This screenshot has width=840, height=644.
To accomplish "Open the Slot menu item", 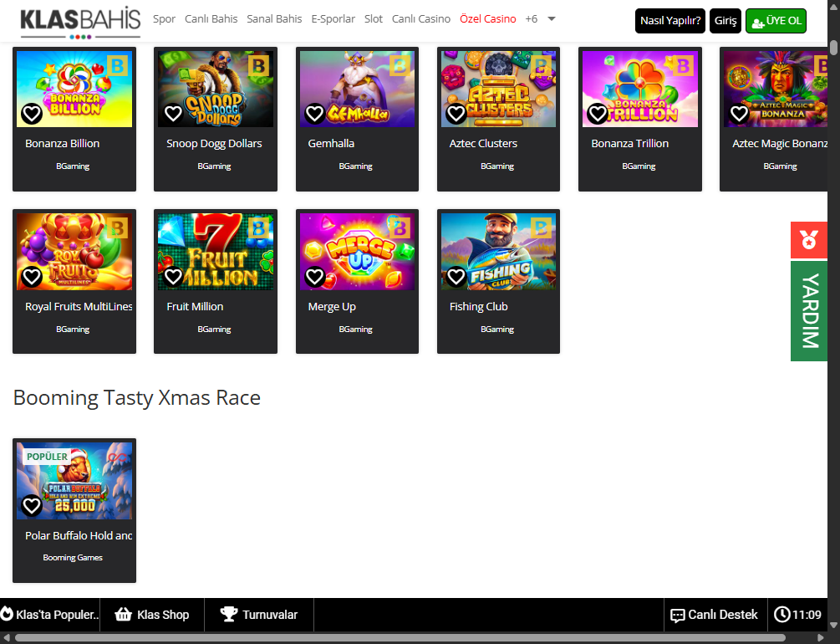I will (374, 19).
